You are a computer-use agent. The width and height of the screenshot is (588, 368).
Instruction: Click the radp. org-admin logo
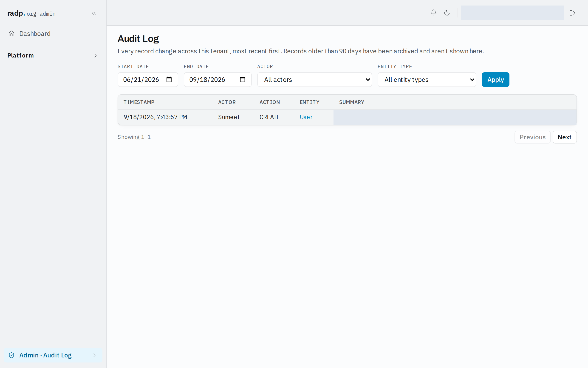[31, 13]
